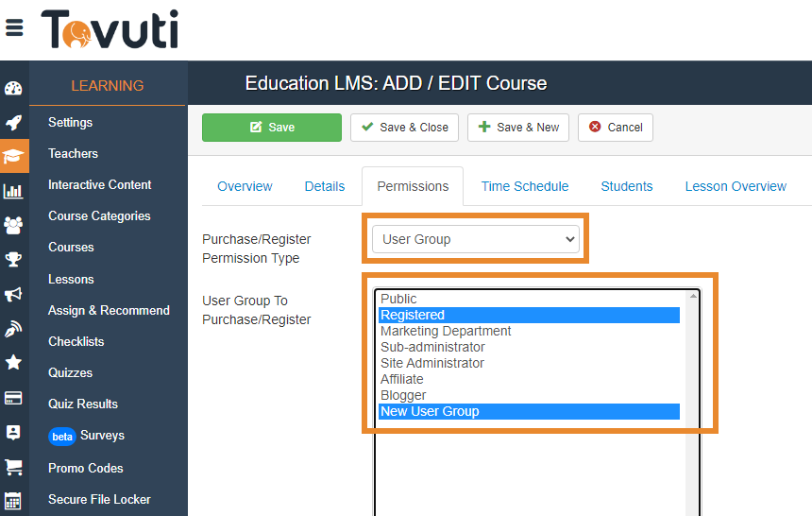Open the megaphone icon in sidebar
This screenshot has height=516, width=812.
tap(13, 294)
